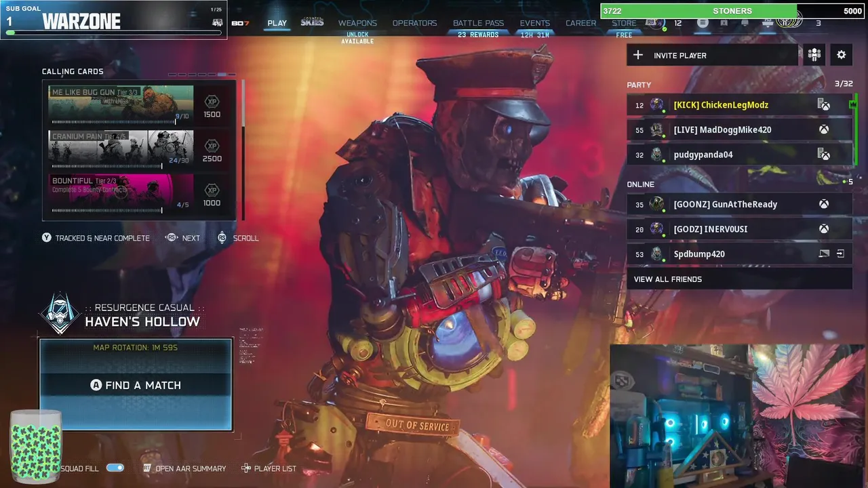Select [LIVE] MadDoggMike420 in party list

pos(739,129)
